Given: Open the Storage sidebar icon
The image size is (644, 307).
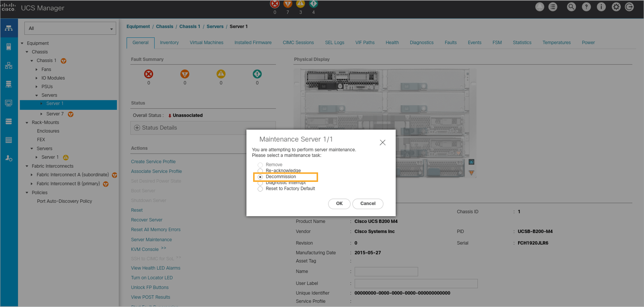Looking at the screenshot, I should pyautogui.click(x=9, y=121).
